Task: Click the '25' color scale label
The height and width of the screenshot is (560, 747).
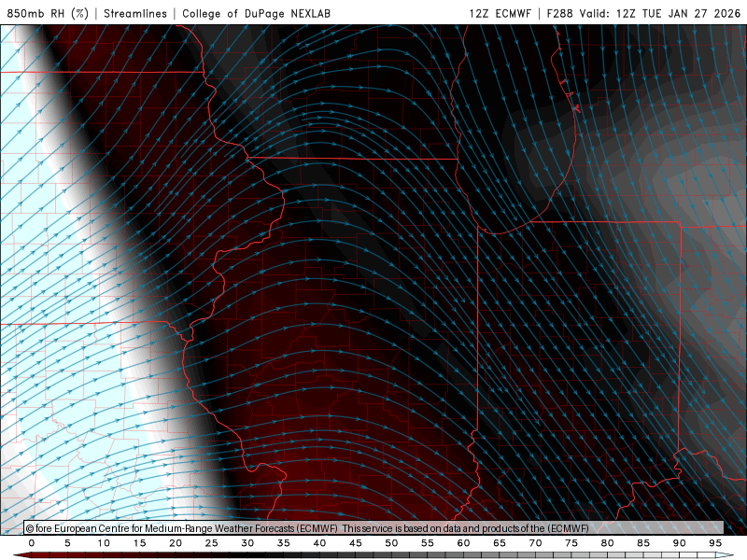Action: click(212, 543)
